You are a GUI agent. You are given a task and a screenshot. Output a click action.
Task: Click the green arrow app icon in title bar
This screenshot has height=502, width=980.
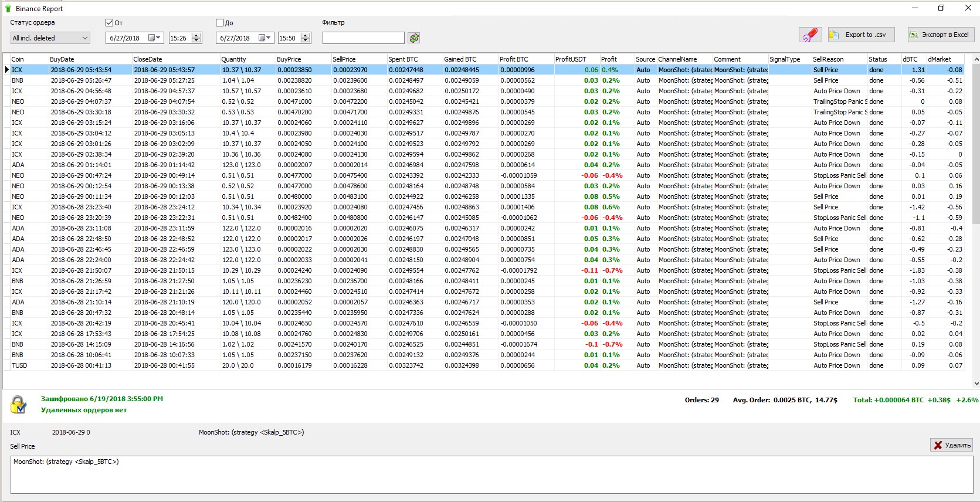pos(8,8)
